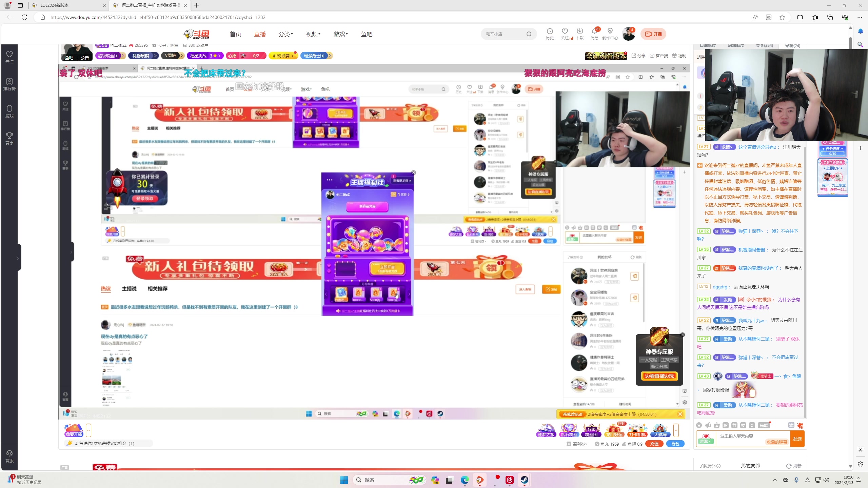Open 大航海 ship activity icon
The width and height of the screenshot is (868, 488).
click(660, 430)
